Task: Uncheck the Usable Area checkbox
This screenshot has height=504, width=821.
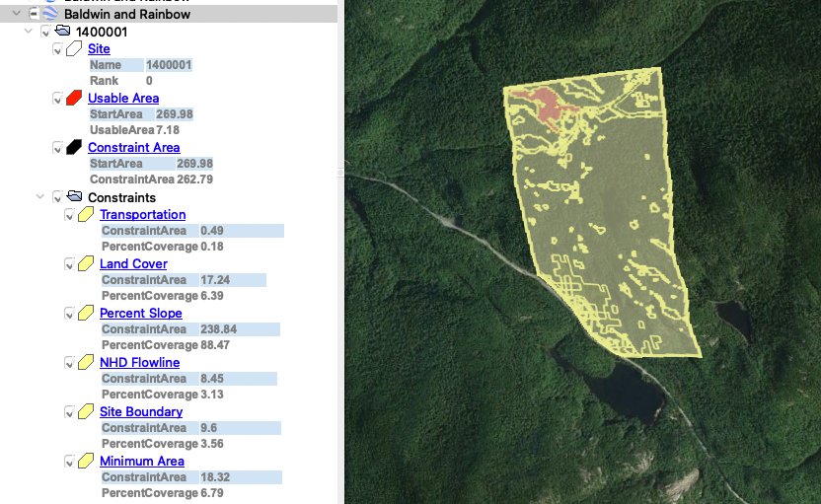Action: click(58, 99)
